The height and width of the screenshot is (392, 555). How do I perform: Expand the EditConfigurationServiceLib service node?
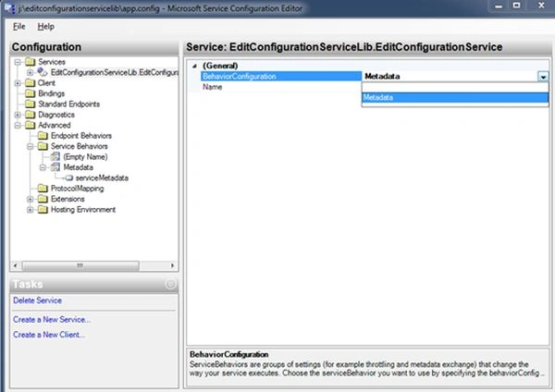tap(31, 72)
